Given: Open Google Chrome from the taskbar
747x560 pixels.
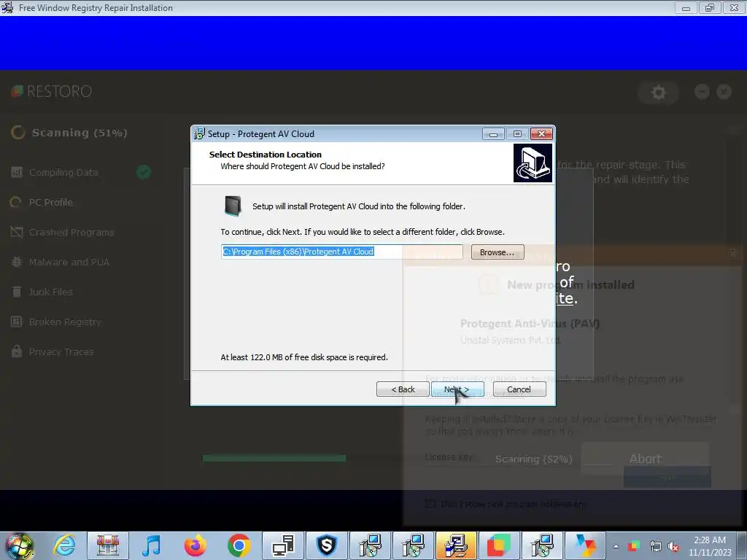Looking at the screenshot, I should (x=239, y=545).
